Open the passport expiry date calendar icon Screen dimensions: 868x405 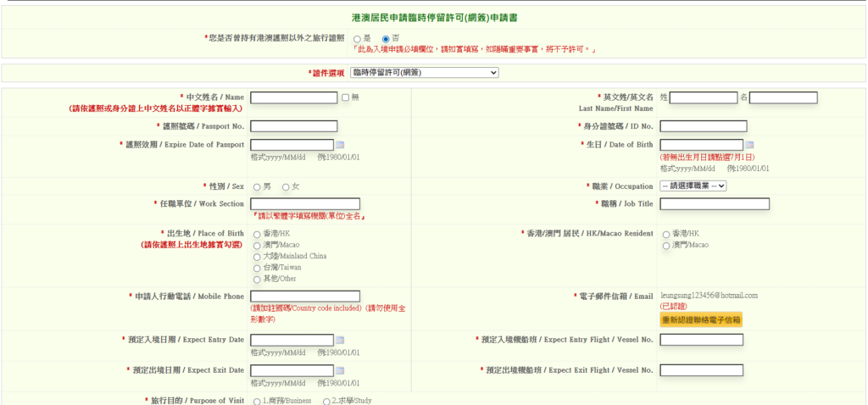point(340,145)
